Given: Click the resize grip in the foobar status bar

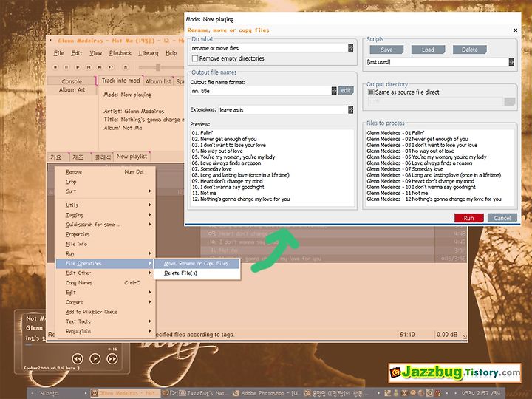Looking at the screenshot, I should (x=465, y=337).
